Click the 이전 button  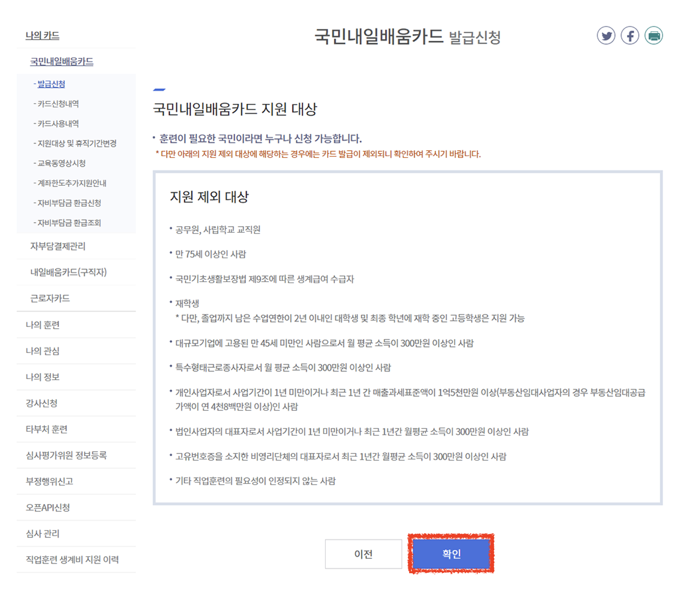coord(363,554)
